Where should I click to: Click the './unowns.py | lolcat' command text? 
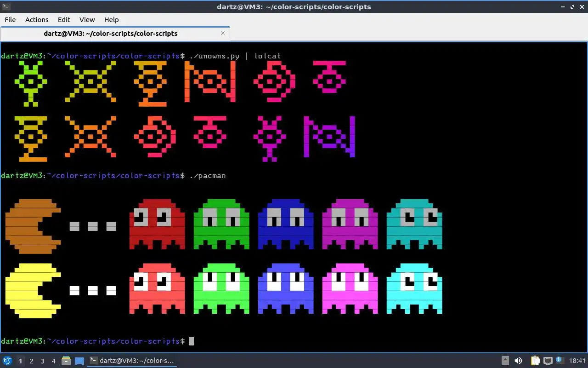click(235, 56)
